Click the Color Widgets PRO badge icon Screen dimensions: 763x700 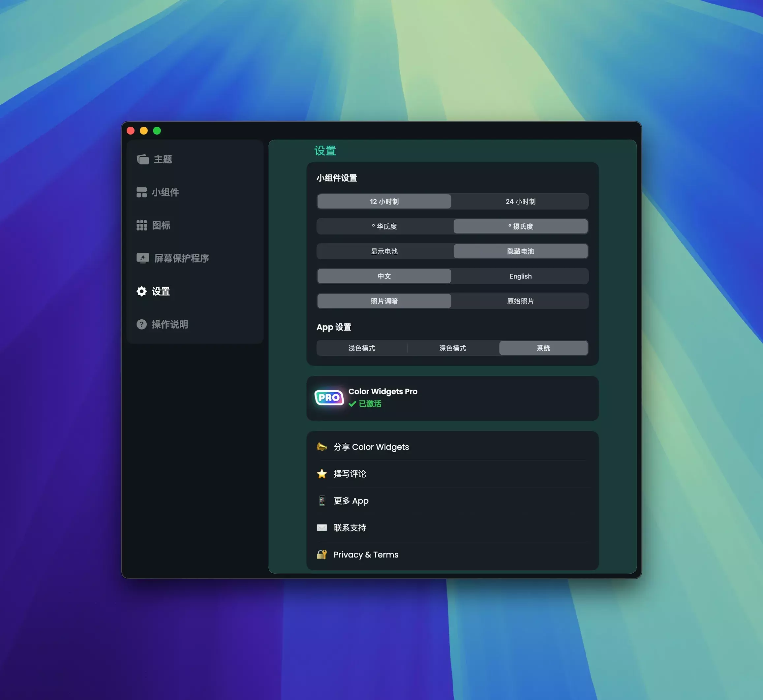(x=329, y=398)
